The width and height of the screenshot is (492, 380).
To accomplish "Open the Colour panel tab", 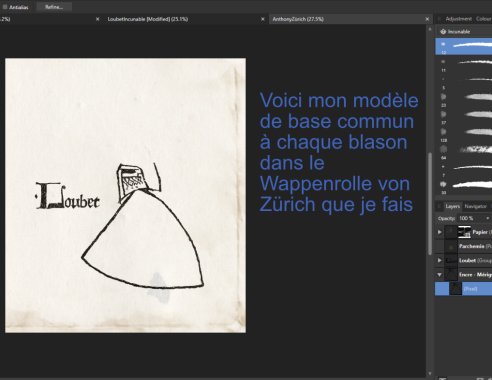I will click(484, 19).
